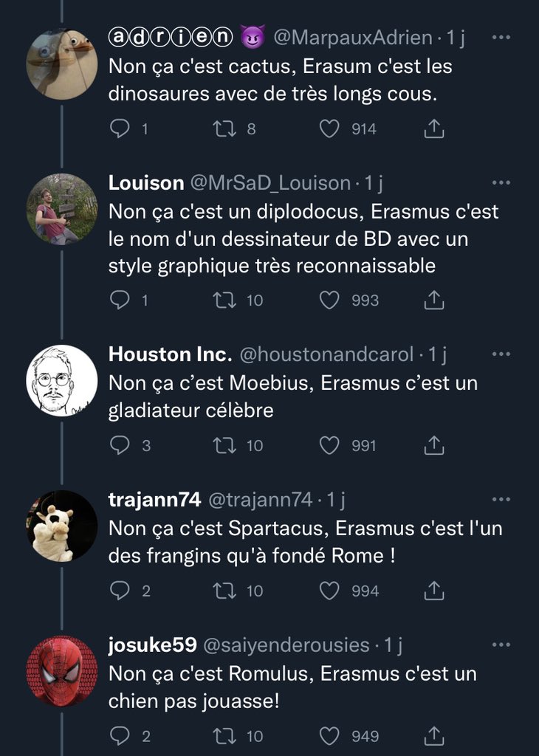Retweet Adrien's tweet with 8 retweets

pyautogui.click(x=222, y=129)
